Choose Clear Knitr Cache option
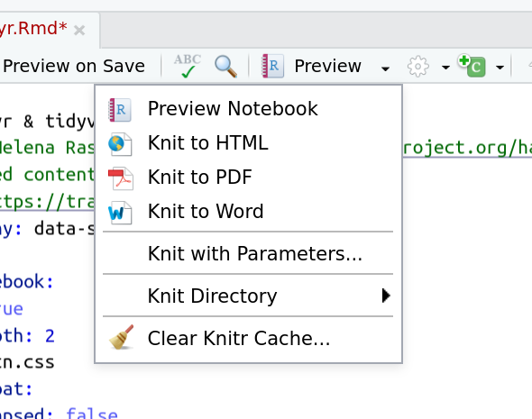Viewport: 532px width, 419px height. tap(248, 338)
